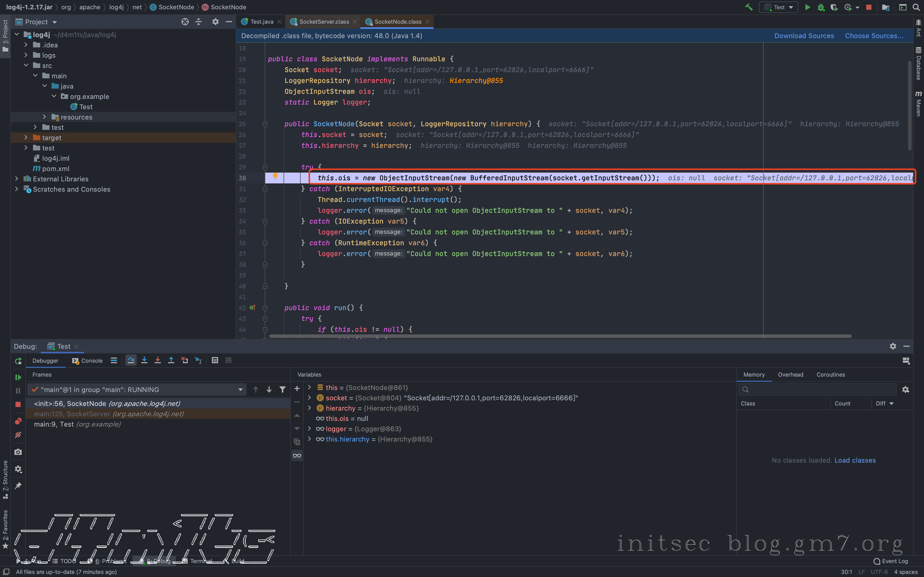Image resolution: width=924 pixels, height=577 pixels.
Task: Expand the socket variable node
Action: [x=309, y=398]
